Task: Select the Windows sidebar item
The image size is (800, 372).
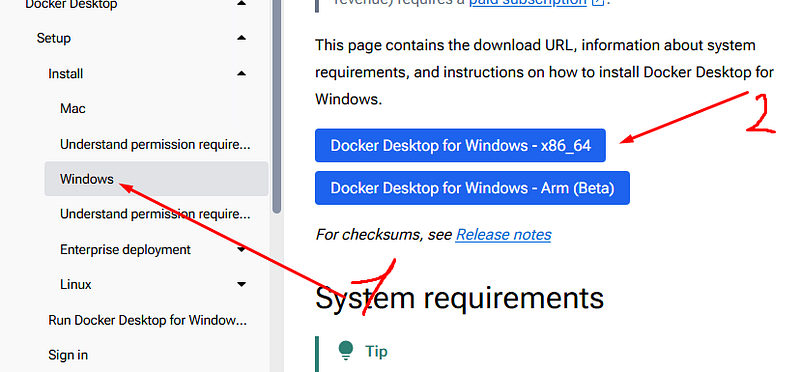Action: tap(156, 179)
